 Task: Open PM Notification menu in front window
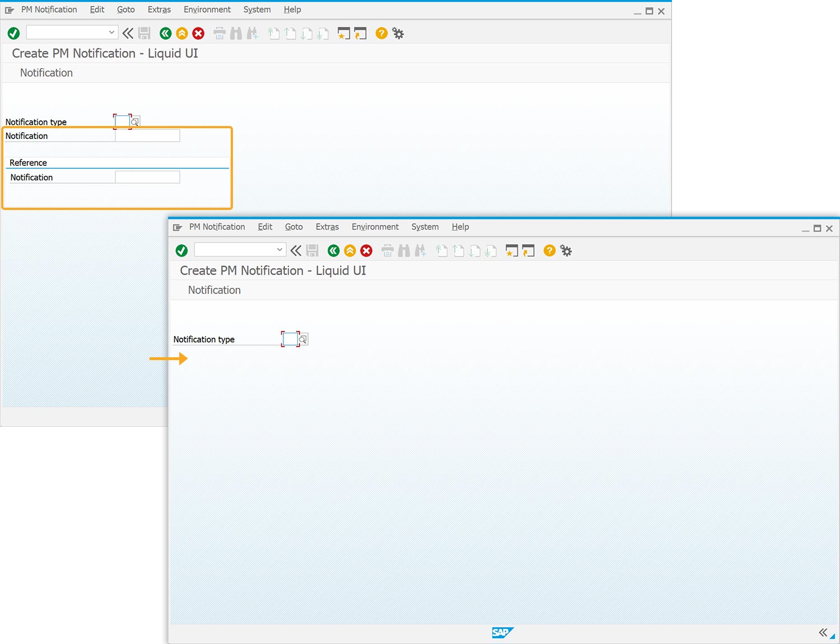point(217,227)
